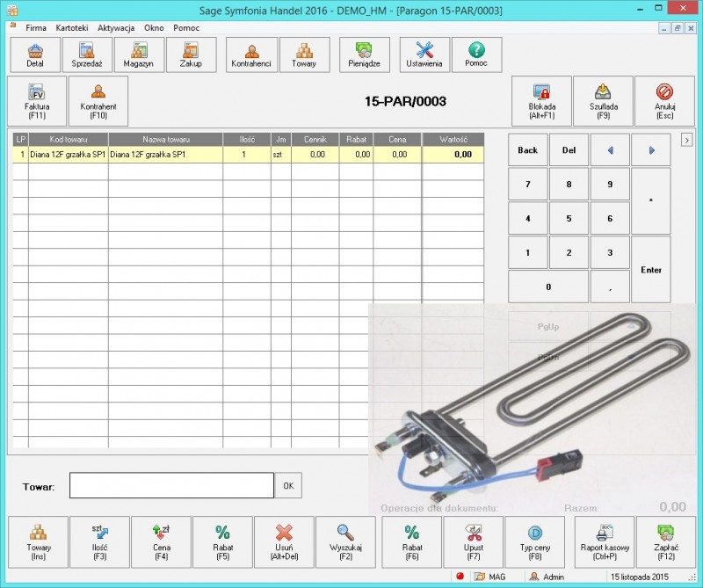Click keypad digit 5

(x=569, y=219)
